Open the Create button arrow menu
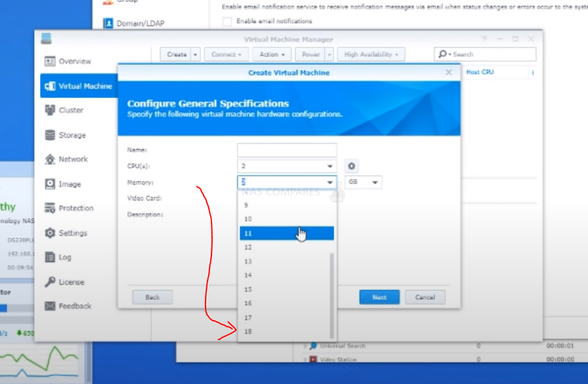The image size is (588, 384). coord(195,54)
